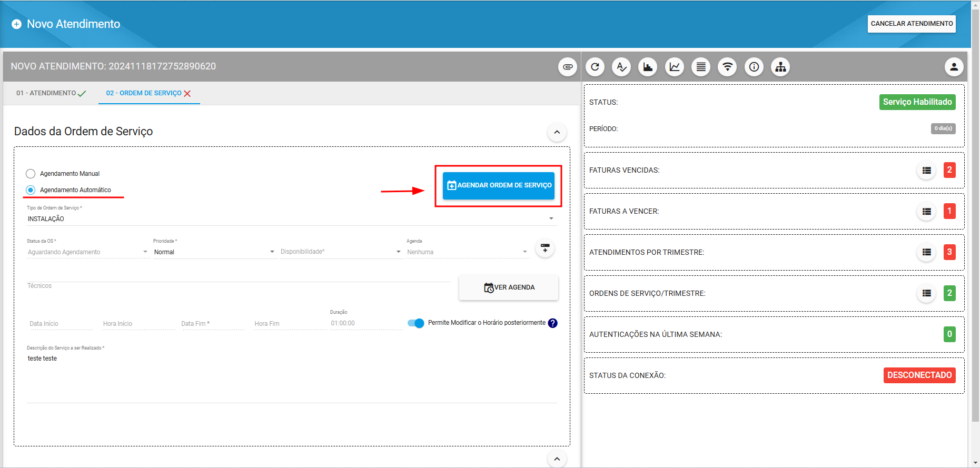980x468 pixels.
Task: Open Tipo de Ordem de Serviço dropdown
Action: coord(291,218)
